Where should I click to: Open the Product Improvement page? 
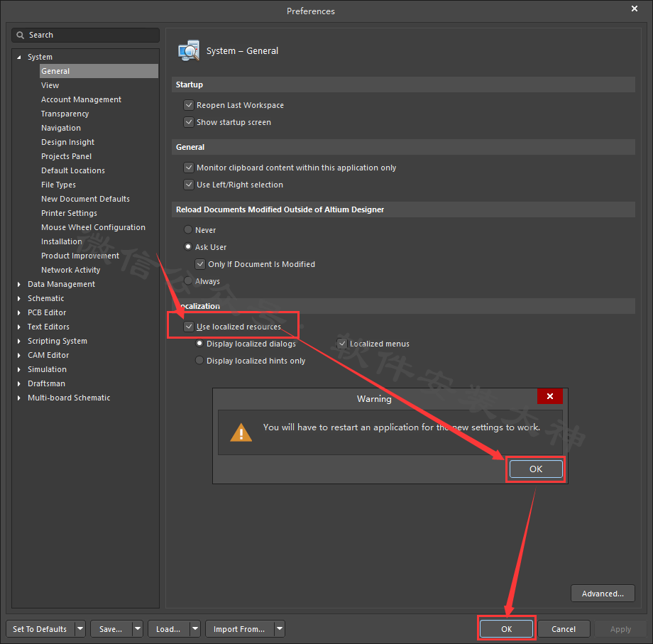(80, 256)
